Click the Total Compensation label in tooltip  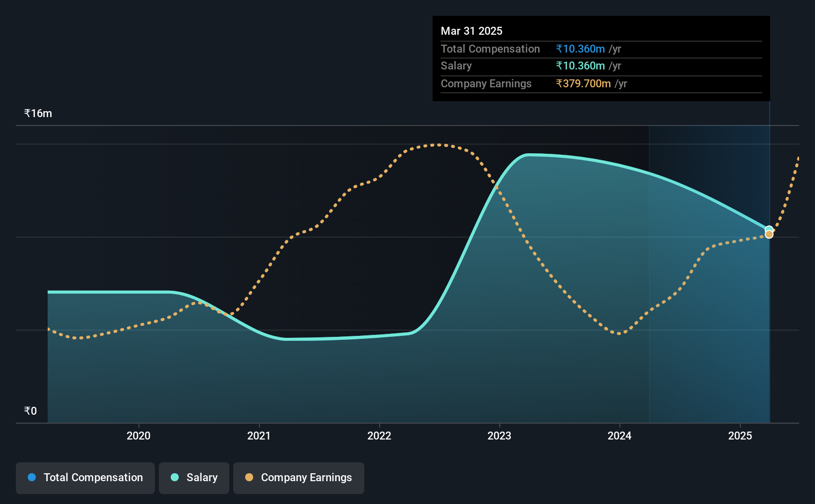(x=490, y=49)
